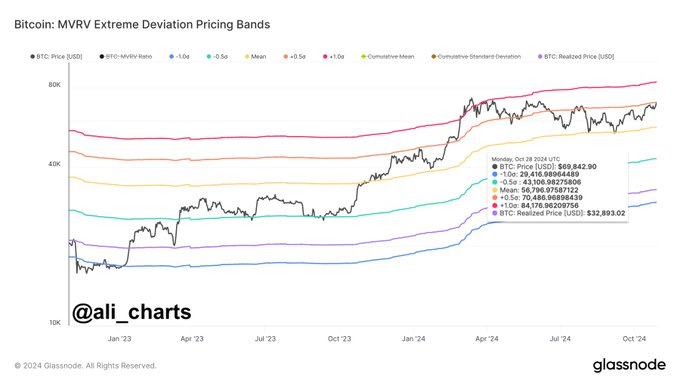
Task: Enable the Cumulative Mean legend series
Action: (x=387, y=56)
